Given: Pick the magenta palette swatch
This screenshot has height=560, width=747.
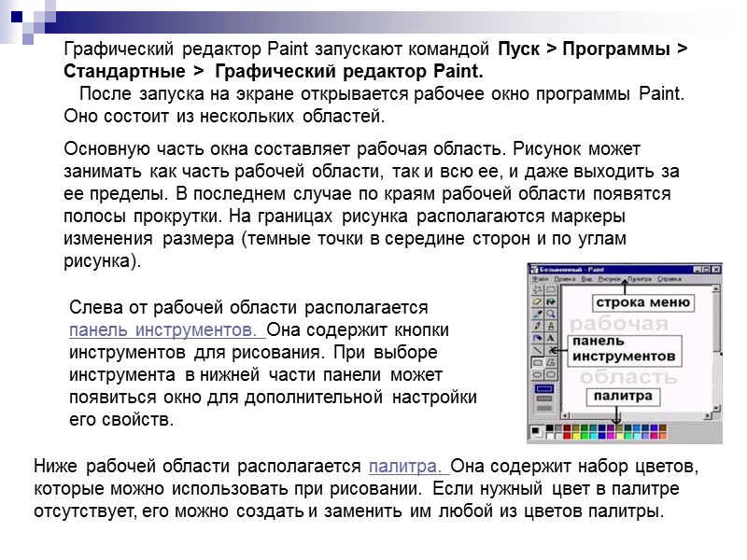Looking at the screenshot, I should coord(611,436).
